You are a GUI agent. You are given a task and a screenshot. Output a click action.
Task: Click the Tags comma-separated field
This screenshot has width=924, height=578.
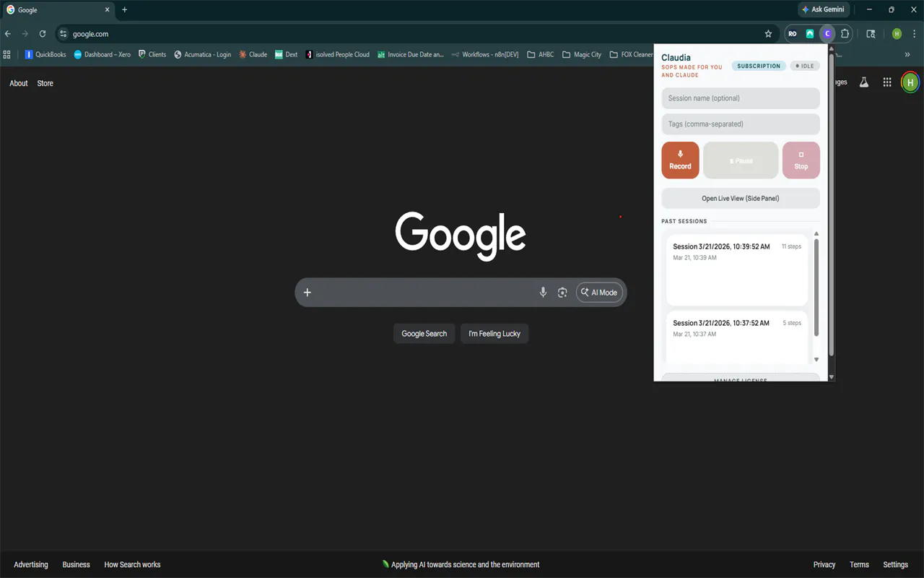pos(741,124)
